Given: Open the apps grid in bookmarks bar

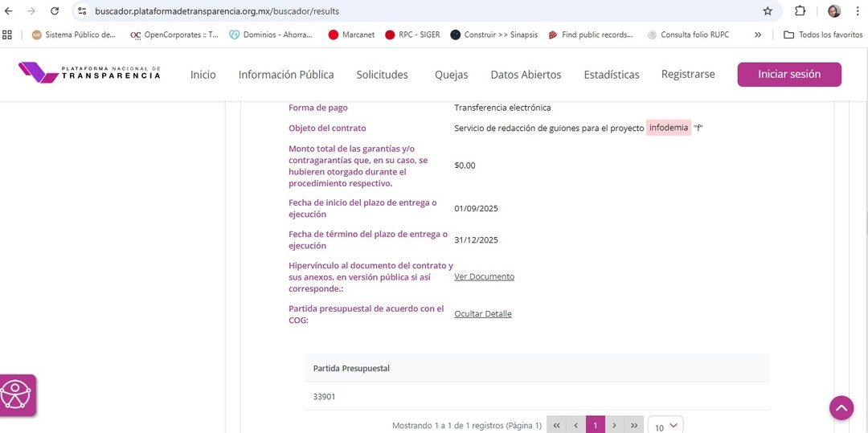Looking at the screenshot, I should coord(7,35).
